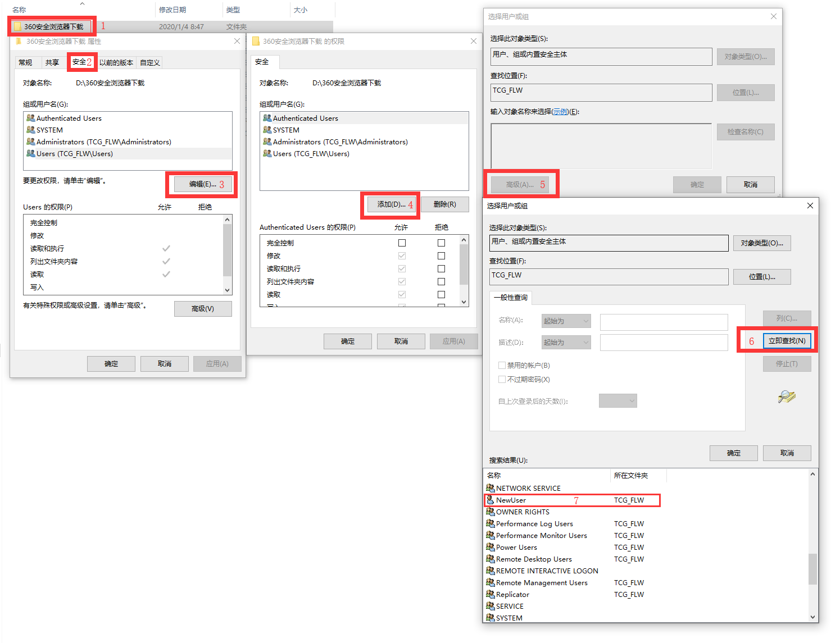Select Users (TCG_FLW\Users) icon in 属性 window

click(31, 153)
